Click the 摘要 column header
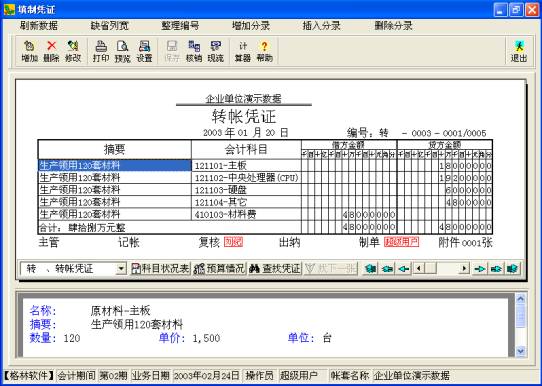Image resolution: width=542 pixels, height=386 pixels. point(114,150)
